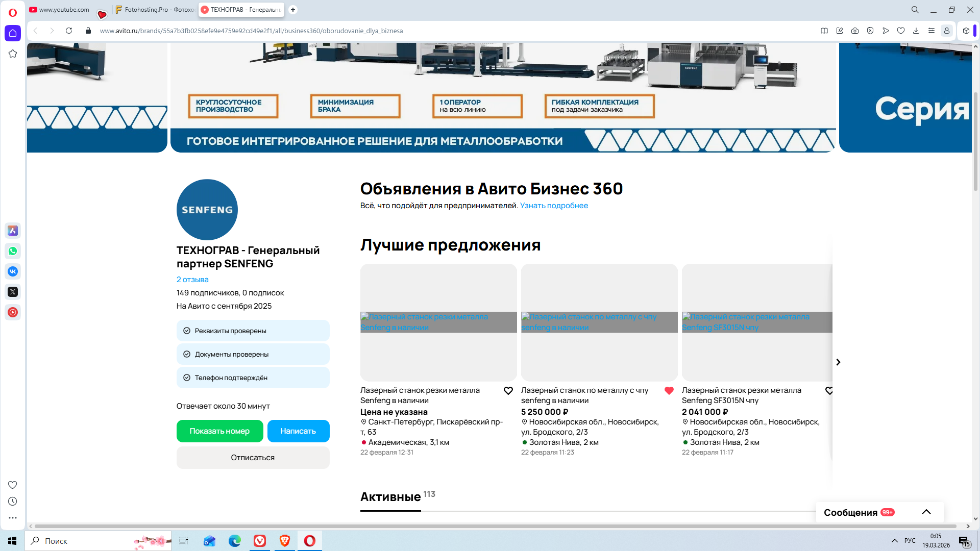Add first laser machine listing to favorites
This screenshot has height=551, width=980.
point(508,391)
